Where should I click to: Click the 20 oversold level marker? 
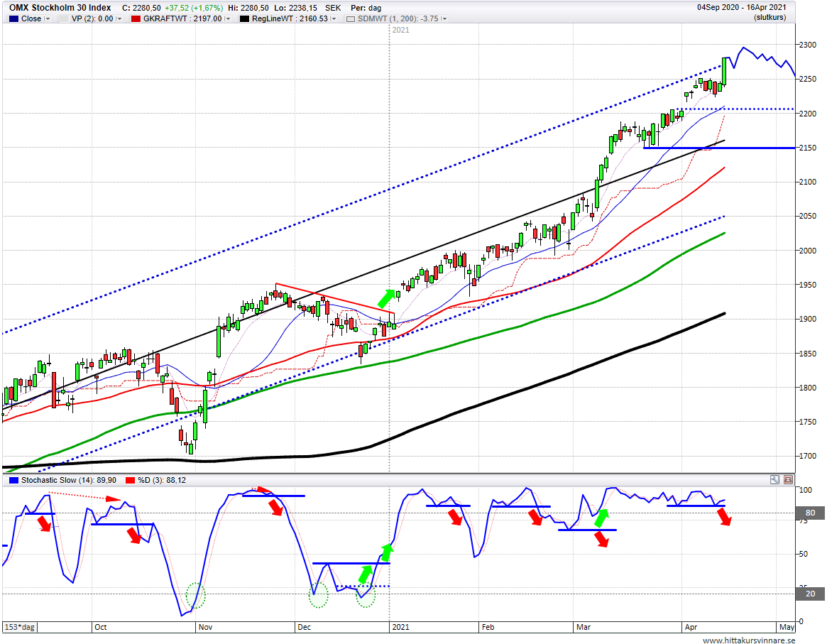(810, 594)
